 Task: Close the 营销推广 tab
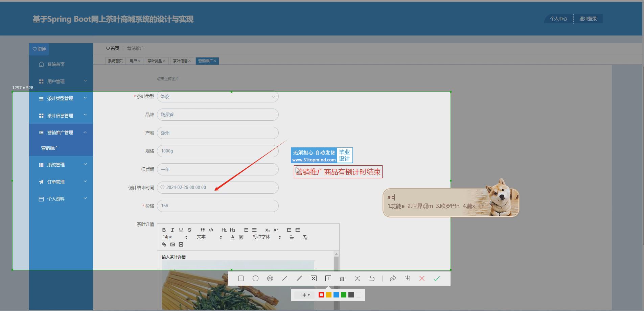215,61
